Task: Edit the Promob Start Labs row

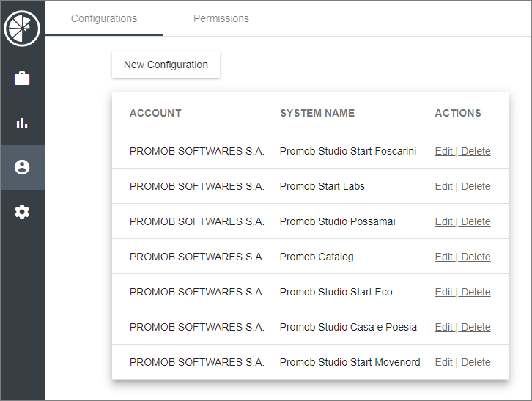Action: 444,186
